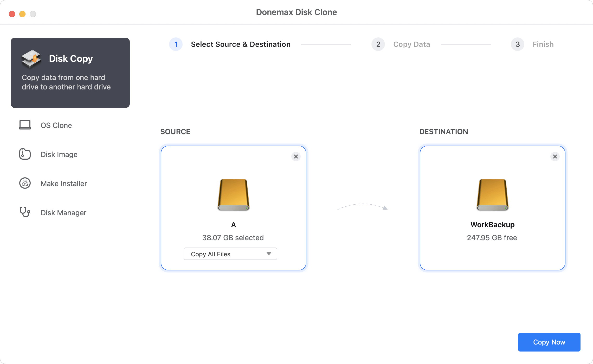
Task: Click Donemax Disk Clone menu bar title
Action: click(x=296, y=12)
